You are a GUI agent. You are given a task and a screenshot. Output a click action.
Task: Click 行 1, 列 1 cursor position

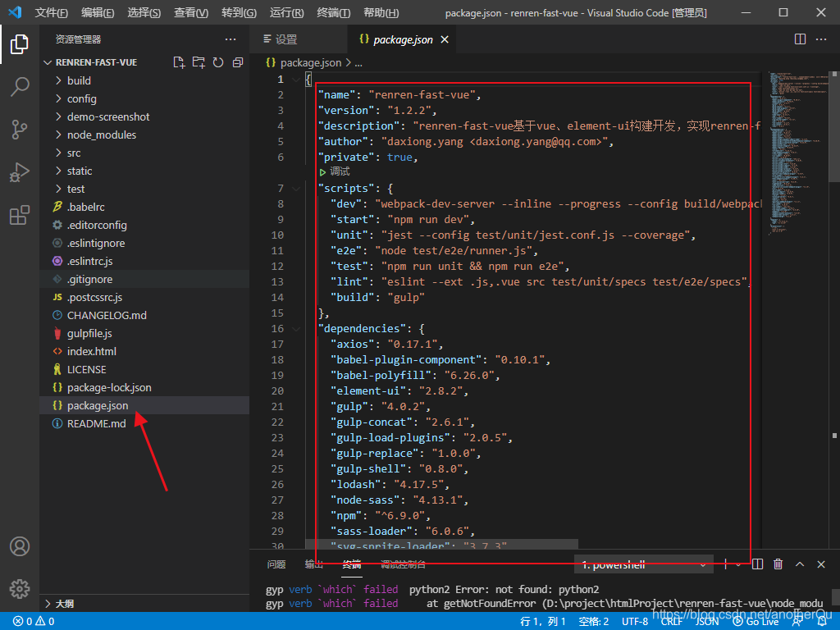click(x=542, y=622)
